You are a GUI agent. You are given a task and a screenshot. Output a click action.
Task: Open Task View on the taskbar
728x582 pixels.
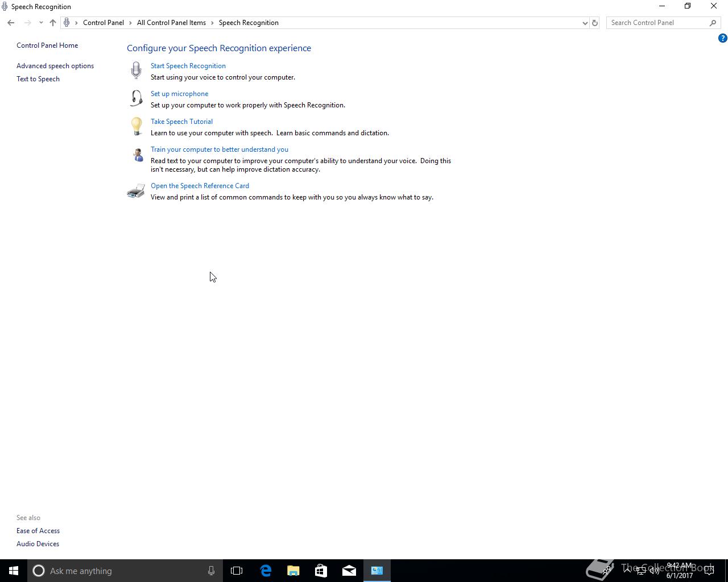237,571
